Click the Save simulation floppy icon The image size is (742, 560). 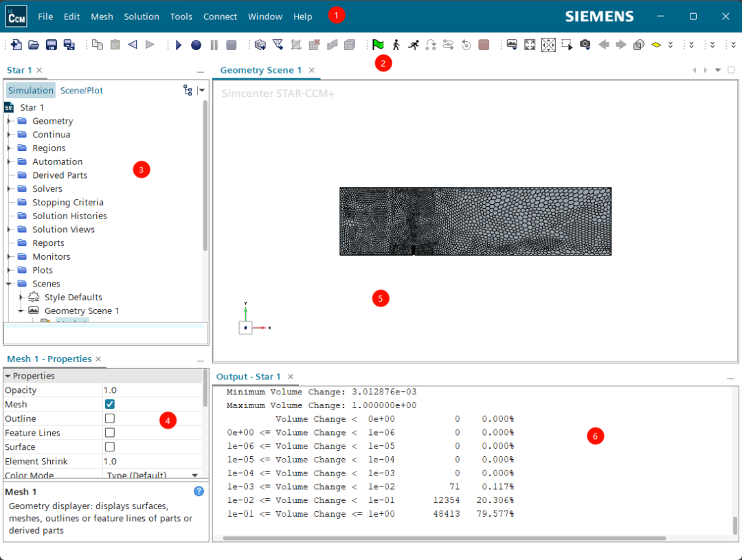[x=52, y=45]
